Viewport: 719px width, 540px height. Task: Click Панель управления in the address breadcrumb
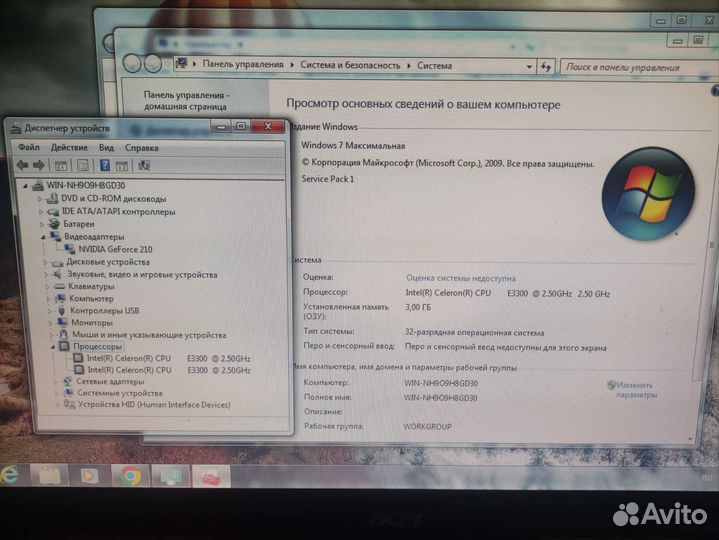243,64
